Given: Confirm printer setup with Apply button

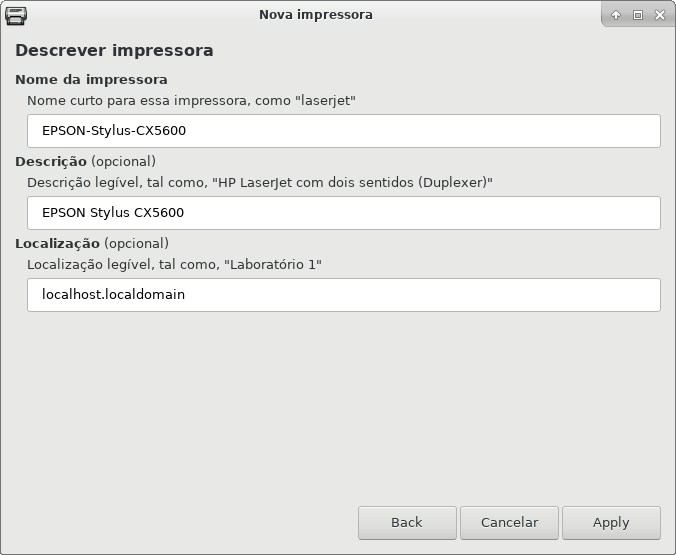Looking at the screenshot, I should coord(611,523).
